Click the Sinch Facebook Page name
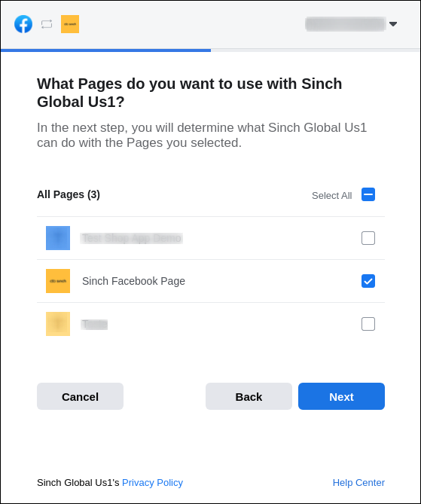This screenshot has height=504, width=421. coord(134,281)
